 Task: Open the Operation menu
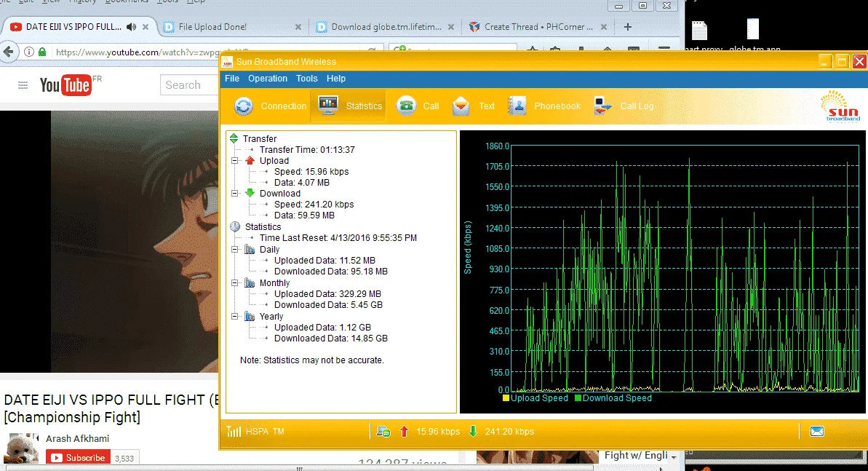267,79
